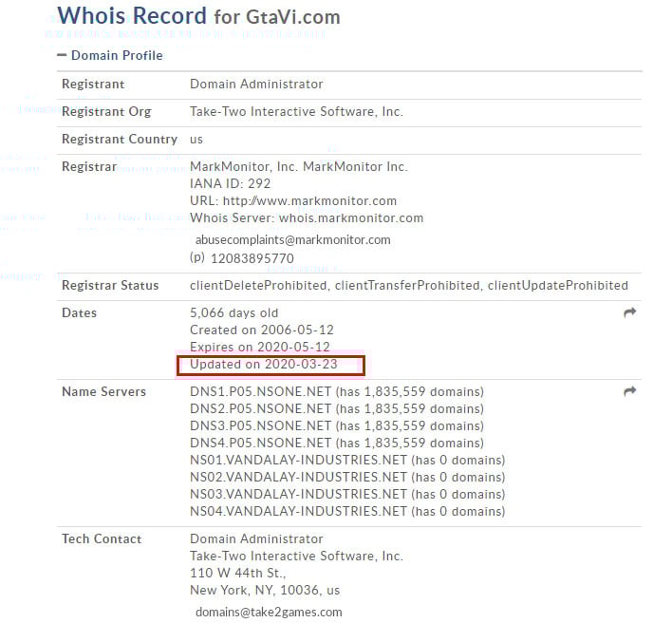Image resolution: width=672 pixels, height=623 pixels.
Task: Click the registrar status clientDeleteProhibited text
Action: point(258,286)
